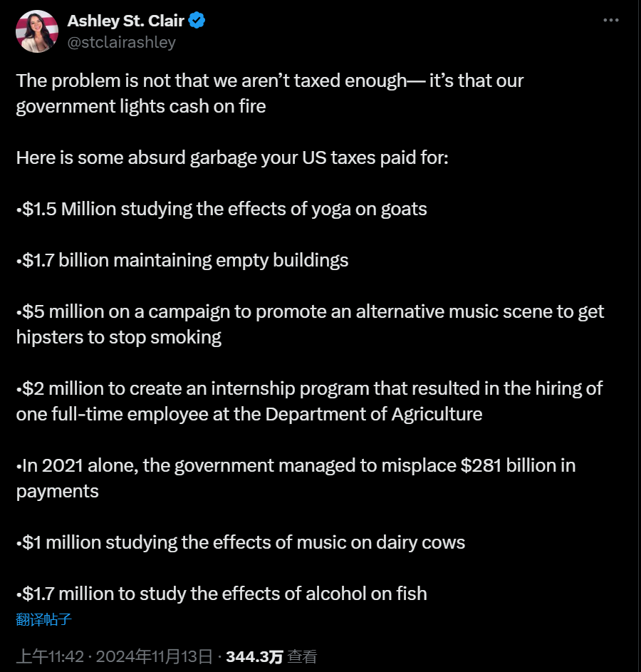641x672 pixels.
Task: Click the $281 billion misplaced payments bullet
Action: click(296, 478)
